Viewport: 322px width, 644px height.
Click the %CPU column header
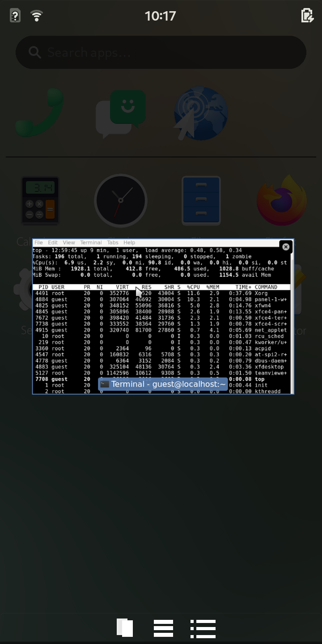pos(193,287)
